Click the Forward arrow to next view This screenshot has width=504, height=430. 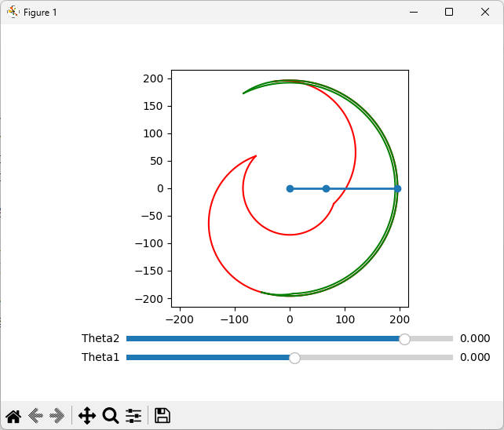point(57,416)
